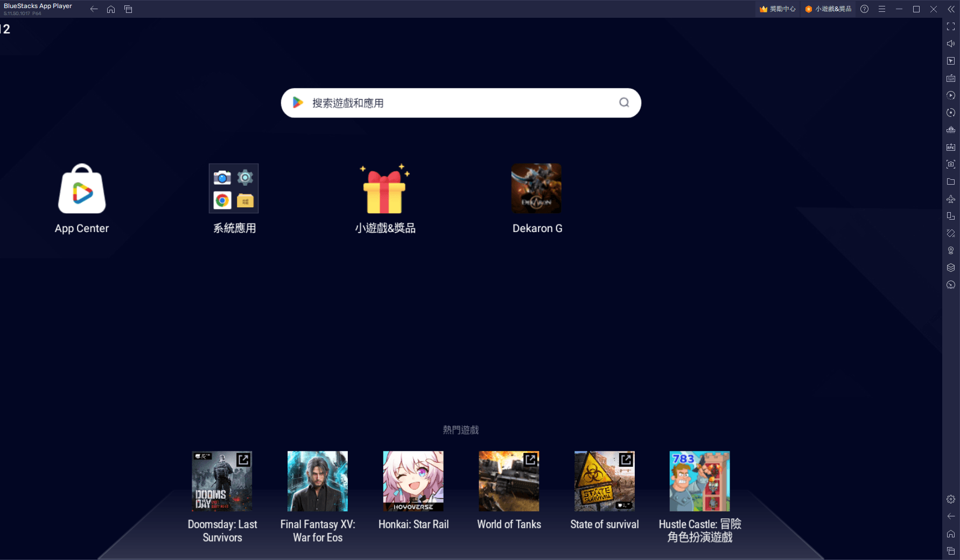960x560 pixels.
Task: Open the set location pin icon
Action: [951, 250]
